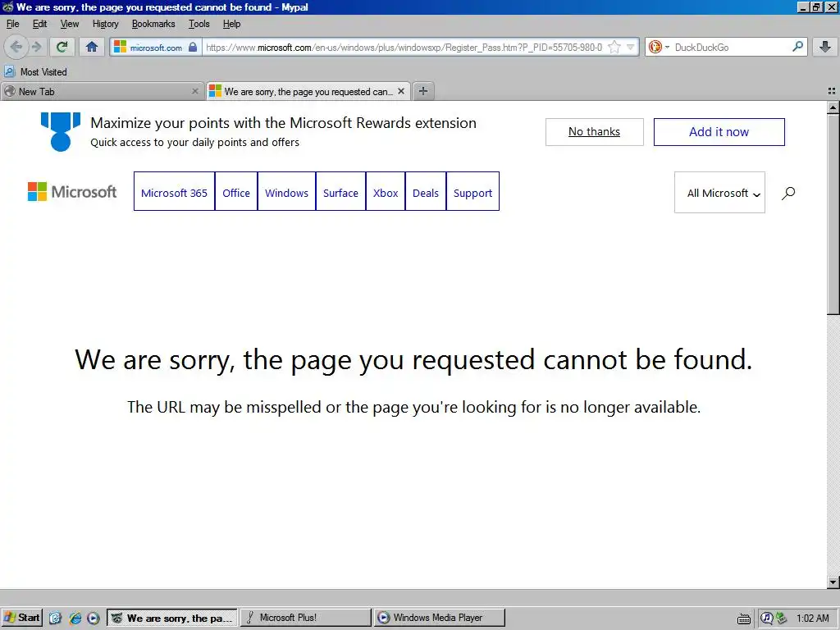Viewport: 840px width, 630px height.
Task: Click the vertical scrollbar down arrow
Action: point(833,582)
